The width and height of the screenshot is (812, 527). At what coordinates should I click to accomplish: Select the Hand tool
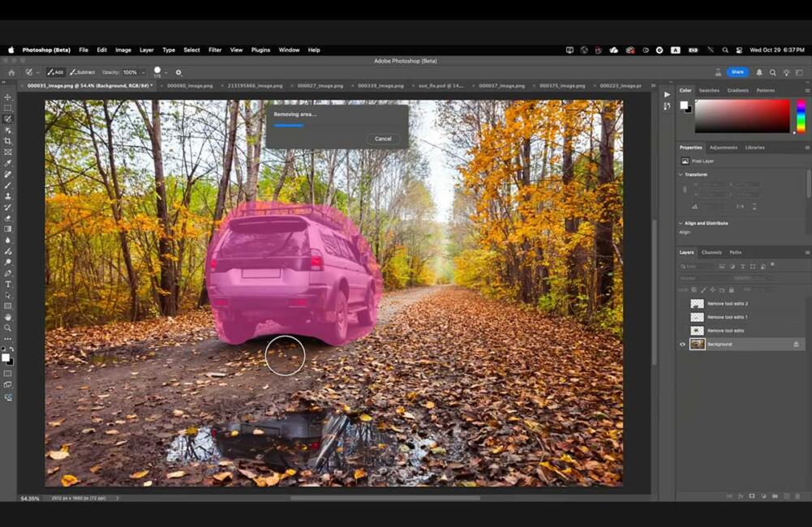(x=8, y=317)
